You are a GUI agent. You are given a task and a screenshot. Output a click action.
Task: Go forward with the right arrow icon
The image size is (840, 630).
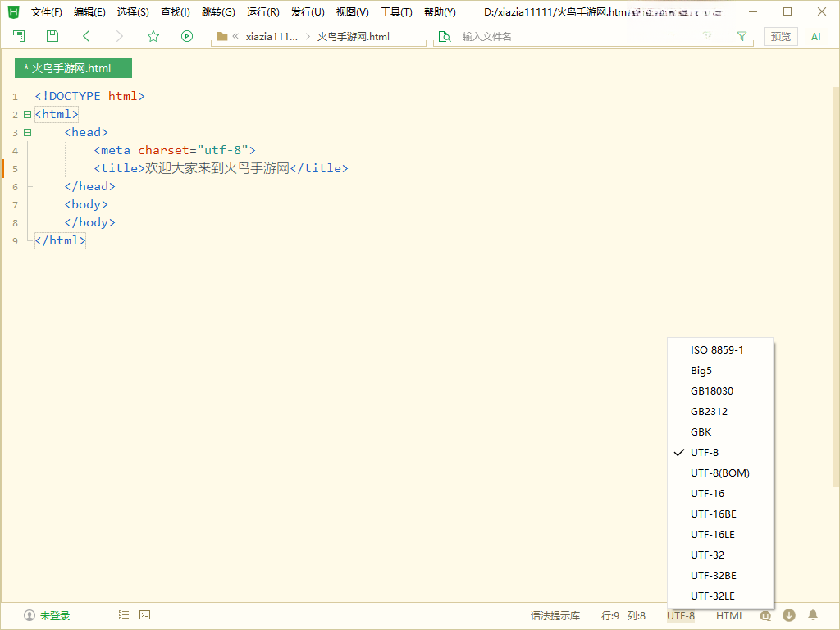point(120,36)
